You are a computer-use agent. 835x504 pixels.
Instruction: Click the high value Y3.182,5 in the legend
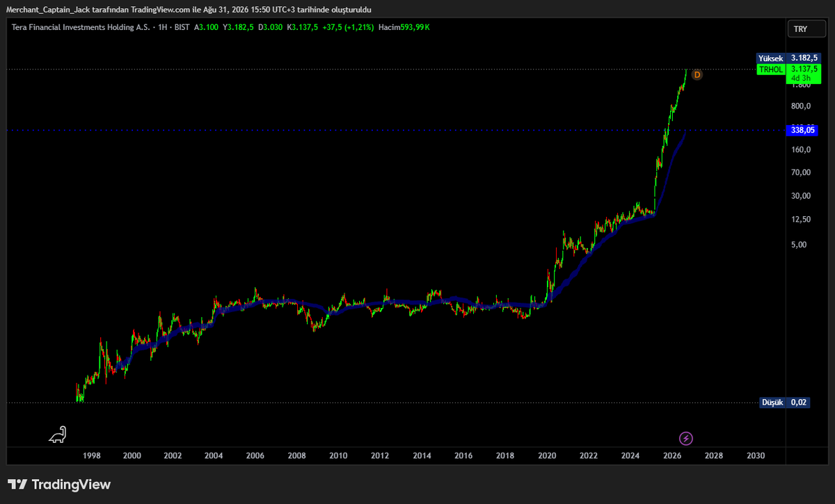[238, 27]
